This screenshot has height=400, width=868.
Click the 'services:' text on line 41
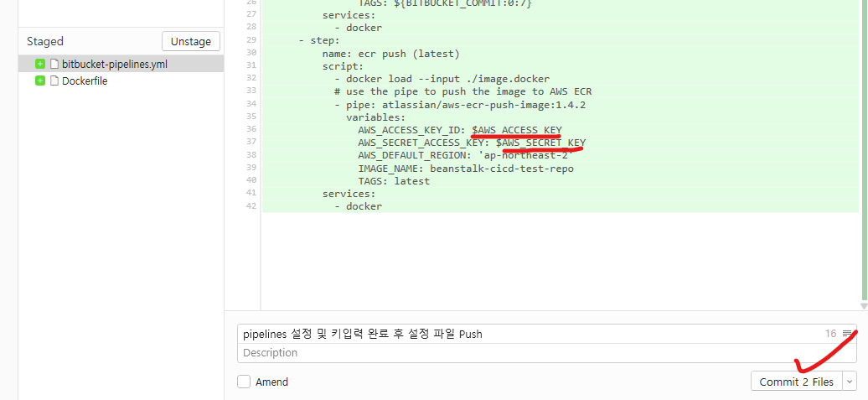coord(349,194)
